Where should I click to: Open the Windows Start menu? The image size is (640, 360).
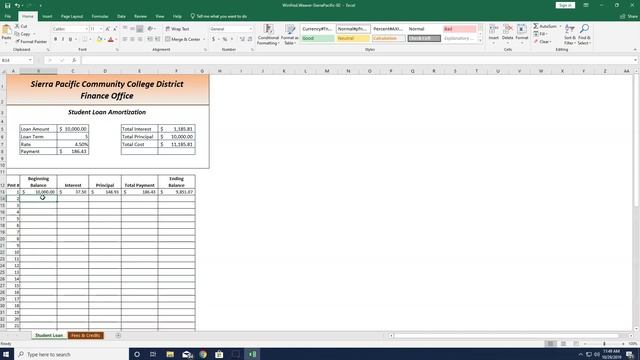coord(7,354)
